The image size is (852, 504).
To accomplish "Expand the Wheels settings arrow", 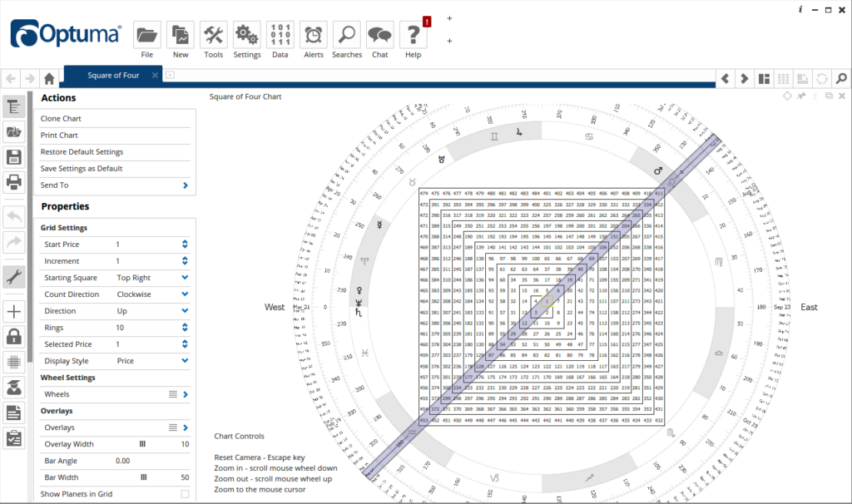I will 186,394.
